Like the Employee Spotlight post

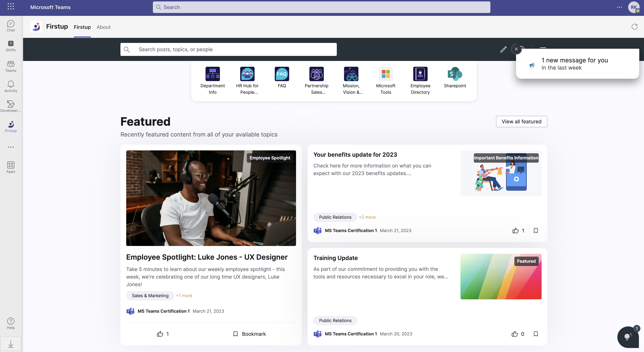point(163,334)
